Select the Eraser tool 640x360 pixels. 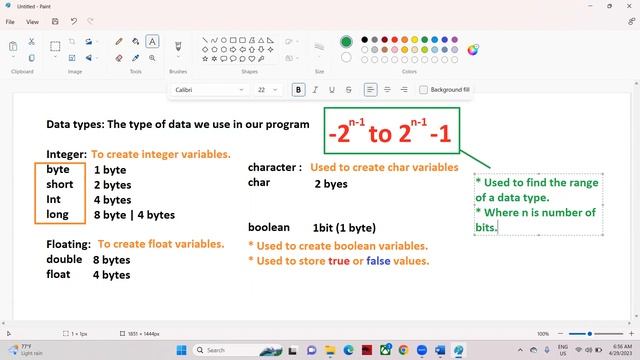(119, 58)
